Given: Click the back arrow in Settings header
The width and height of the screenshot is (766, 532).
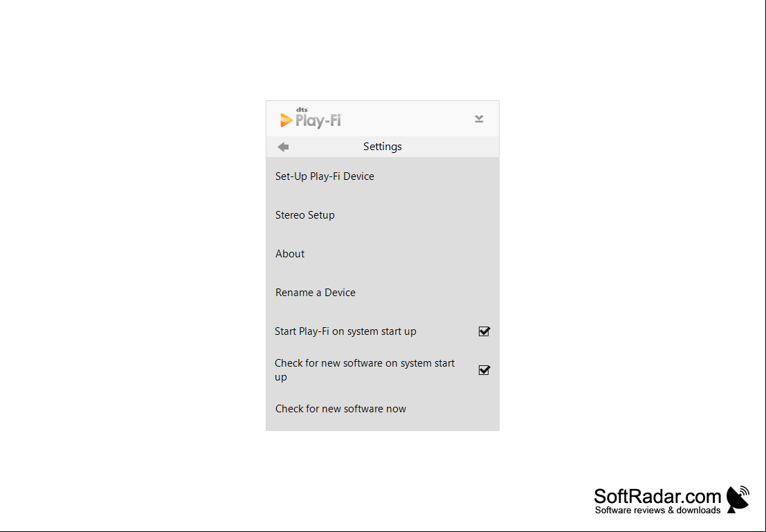Looking at the screenshot, I should pyautogui.click(x=283, y=147).
